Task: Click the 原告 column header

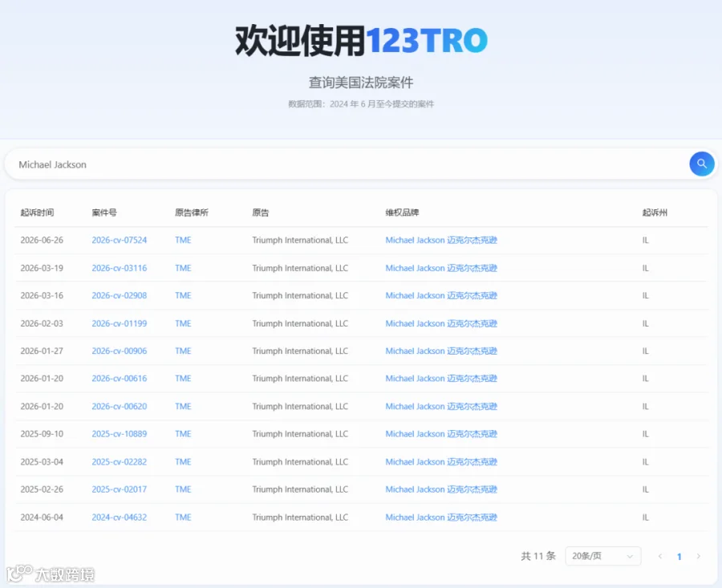Action: 261,213
